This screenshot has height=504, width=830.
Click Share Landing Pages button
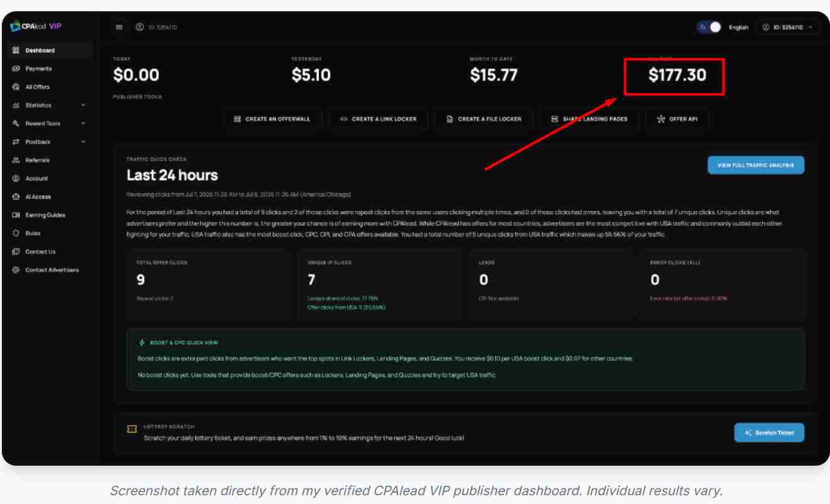tap(590, 119)
